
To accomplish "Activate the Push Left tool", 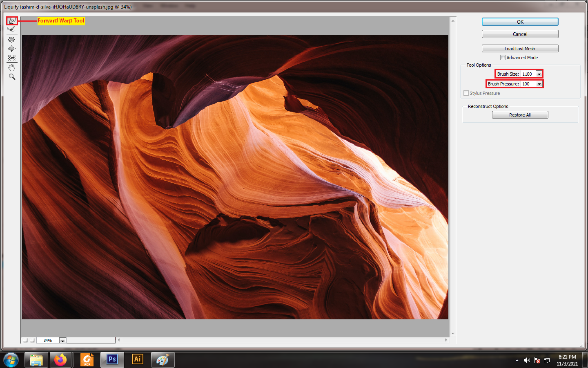I will coord(12,58).
